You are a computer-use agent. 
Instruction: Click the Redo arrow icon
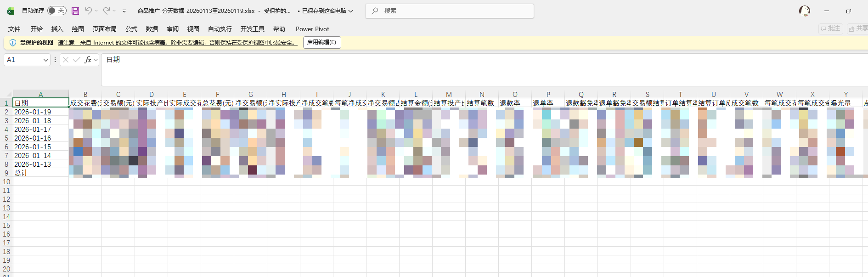click(106, 11)
